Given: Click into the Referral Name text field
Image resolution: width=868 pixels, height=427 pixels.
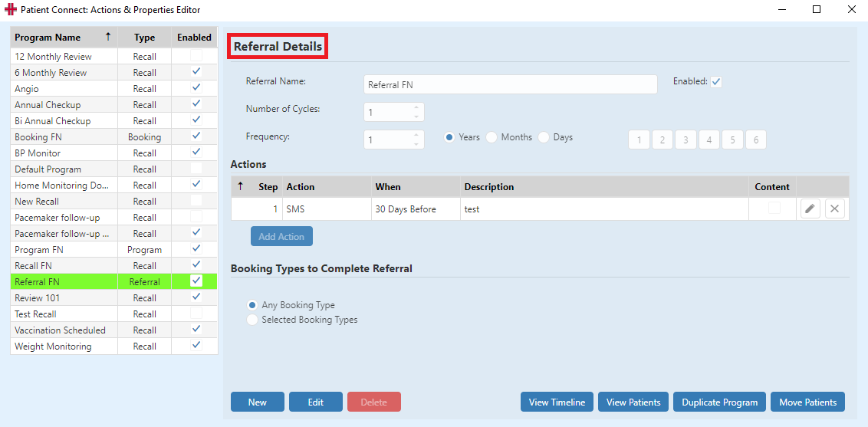Looking at the screenshot, I should click(x=511, y=84).
